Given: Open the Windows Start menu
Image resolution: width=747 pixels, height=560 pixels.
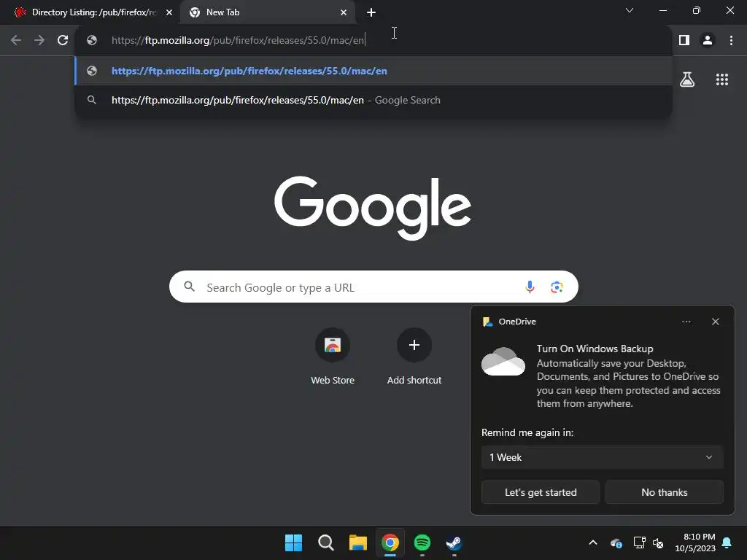Looking at the screenshot, I should tap(293, 542).
